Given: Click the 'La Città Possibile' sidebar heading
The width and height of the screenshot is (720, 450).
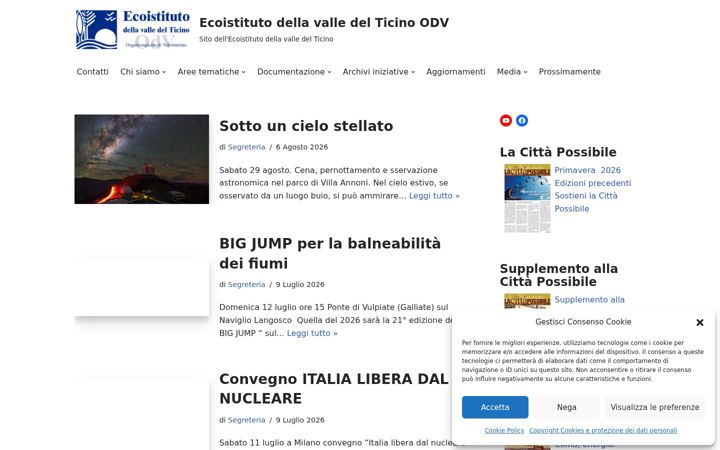Looking at the screenshot, I should [x=558, y=152].
